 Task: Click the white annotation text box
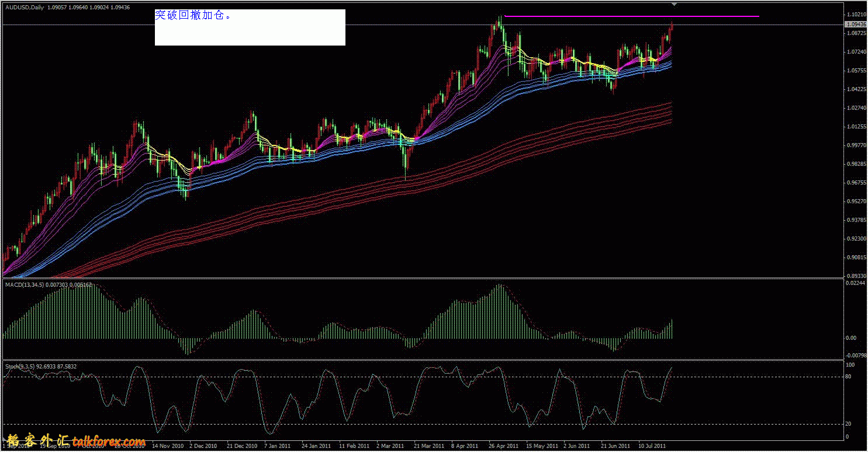[250, 27]
